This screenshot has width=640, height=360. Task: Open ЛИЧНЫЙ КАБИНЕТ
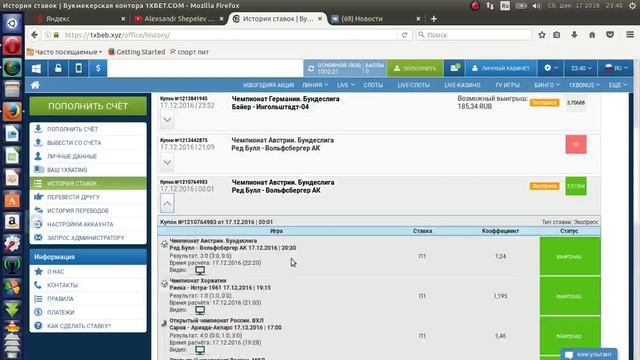click(501, 68)
